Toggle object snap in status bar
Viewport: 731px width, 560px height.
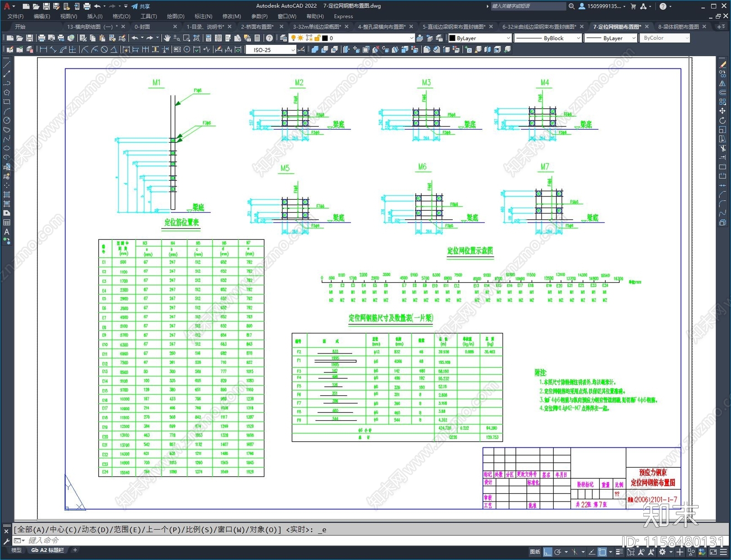click(603, 552)
